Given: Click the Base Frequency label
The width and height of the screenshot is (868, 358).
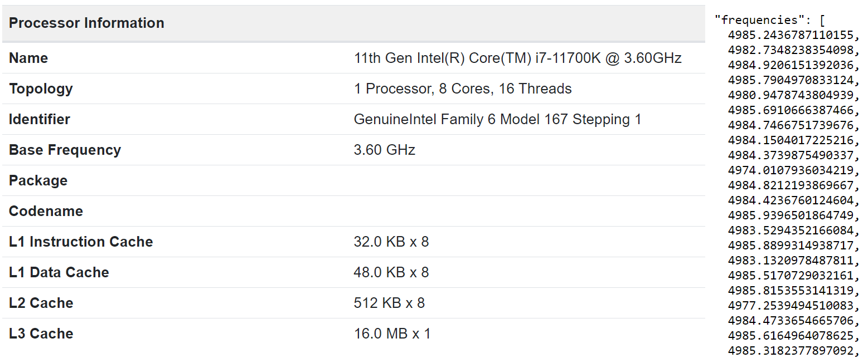Looking at the screenshot, I should pos(65,150).
